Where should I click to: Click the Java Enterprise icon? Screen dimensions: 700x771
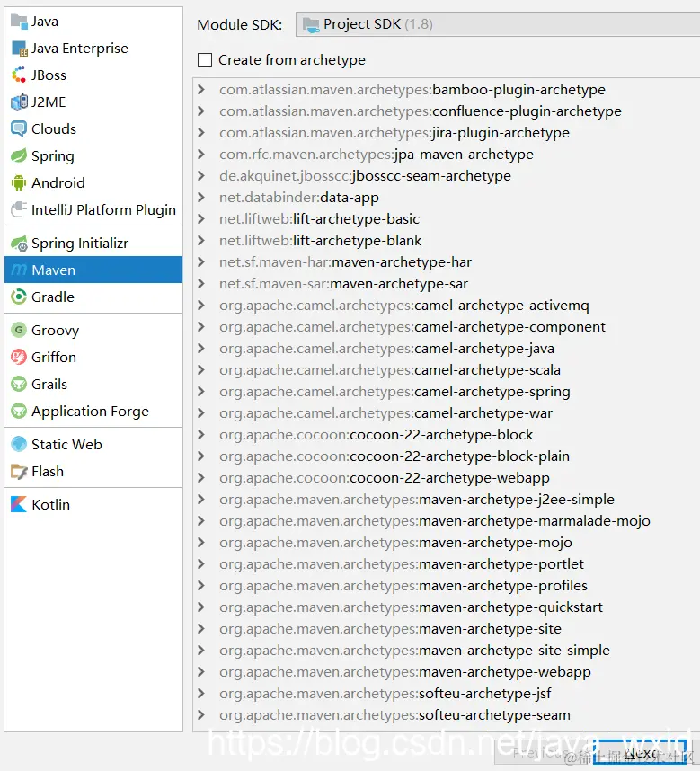coord(19,49)
